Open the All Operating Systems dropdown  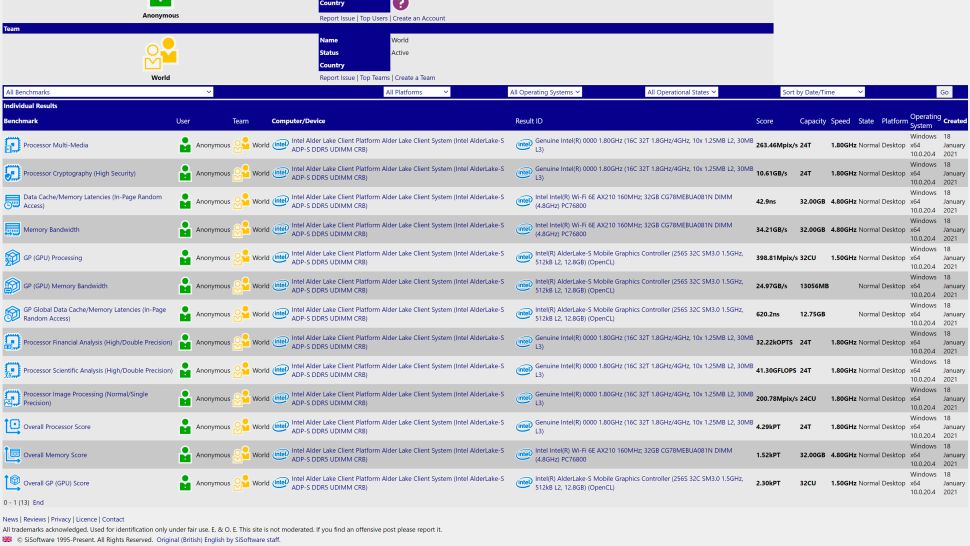pos(545,92)
